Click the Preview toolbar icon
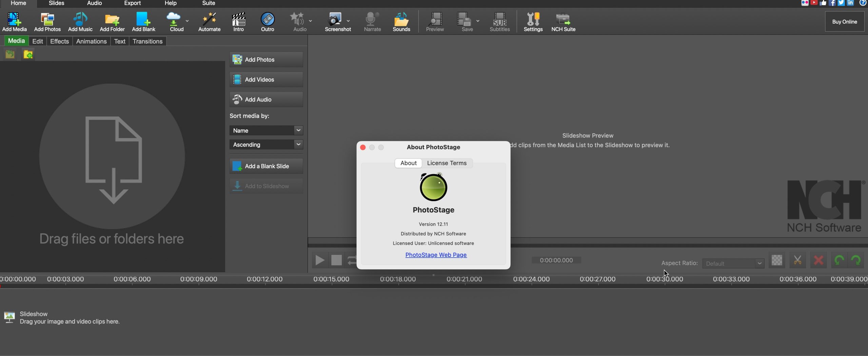Viewport: 868px width, 356px height. [435, 22]
